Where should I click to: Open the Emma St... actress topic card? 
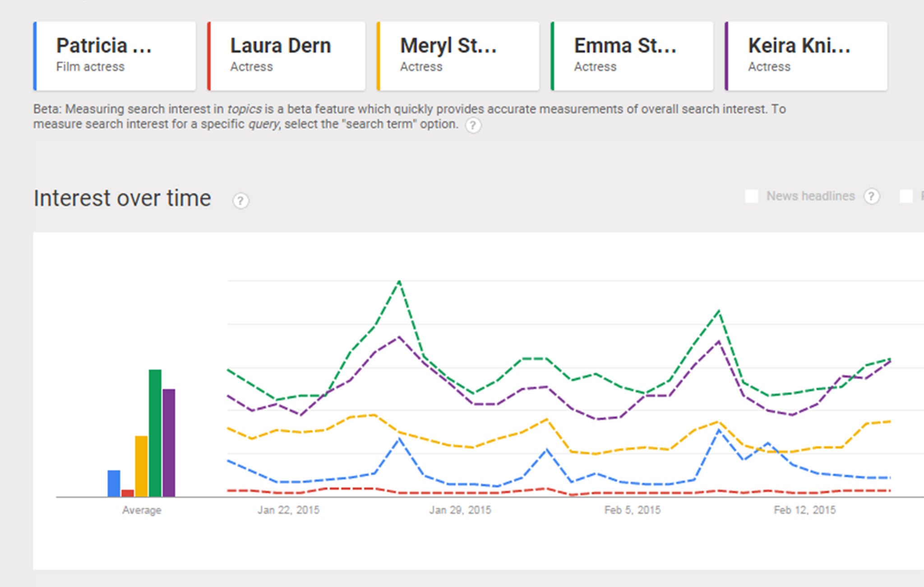[x=632, y=56]
